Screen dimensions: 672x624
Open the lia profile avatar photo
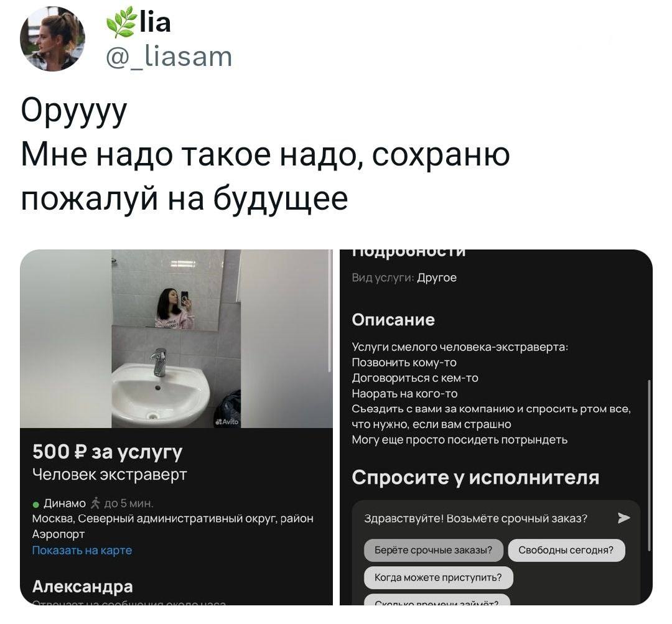(52, 39)
